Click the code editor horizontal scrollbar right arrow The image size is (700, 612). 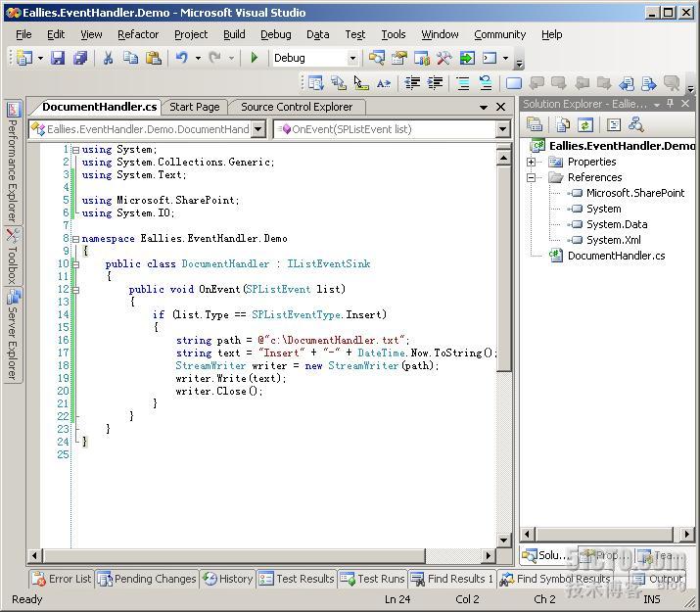[x=489, y=556]
